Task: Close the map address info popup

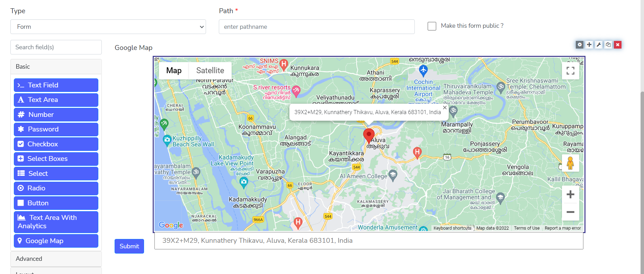Action: [445, 108]
